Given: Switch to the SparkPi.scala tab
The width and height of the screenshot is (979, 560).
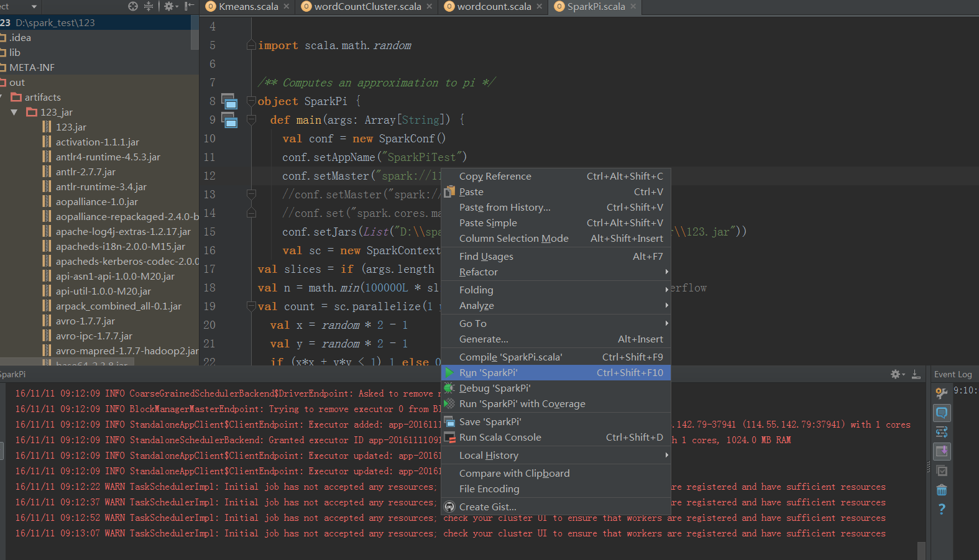Looking at the screenshot, I should pos(595,6).
